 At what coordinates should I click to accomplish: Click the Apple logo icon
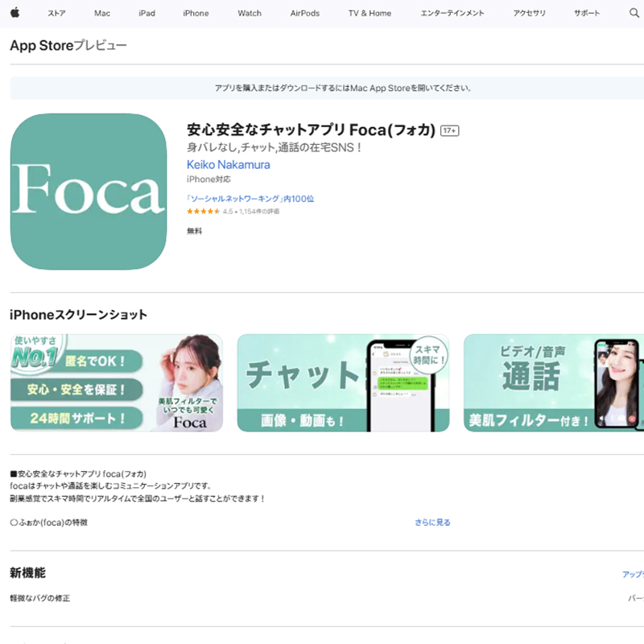15,13
